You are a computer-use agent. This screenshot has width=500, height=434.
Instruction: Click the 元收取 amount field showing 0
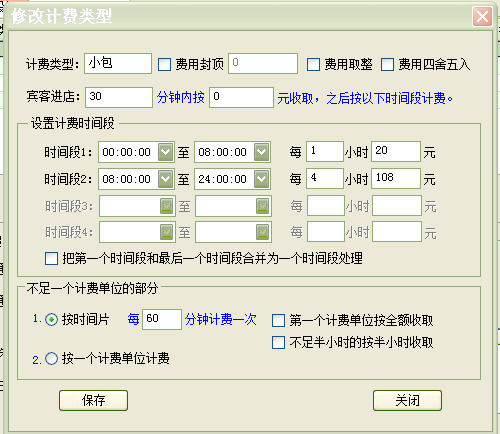pos(242,97)
